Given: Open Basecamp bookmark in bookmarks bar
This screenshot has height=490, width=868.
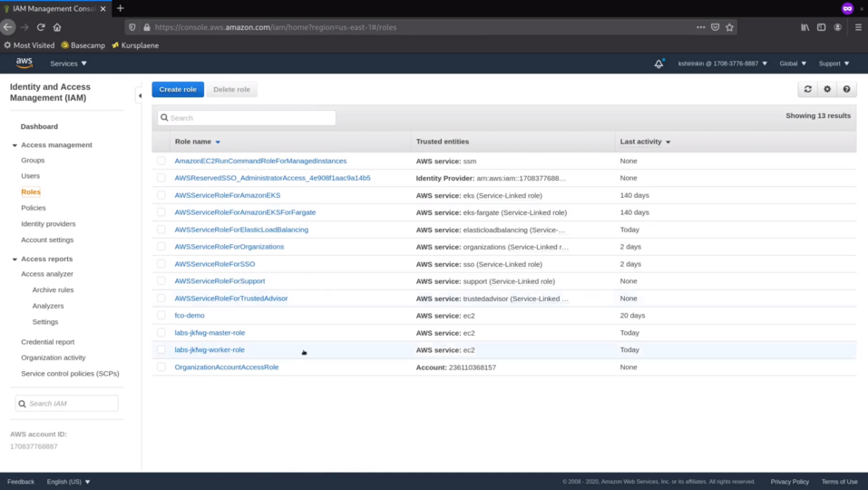Looking at the screenshot, I should coord(83,45).
